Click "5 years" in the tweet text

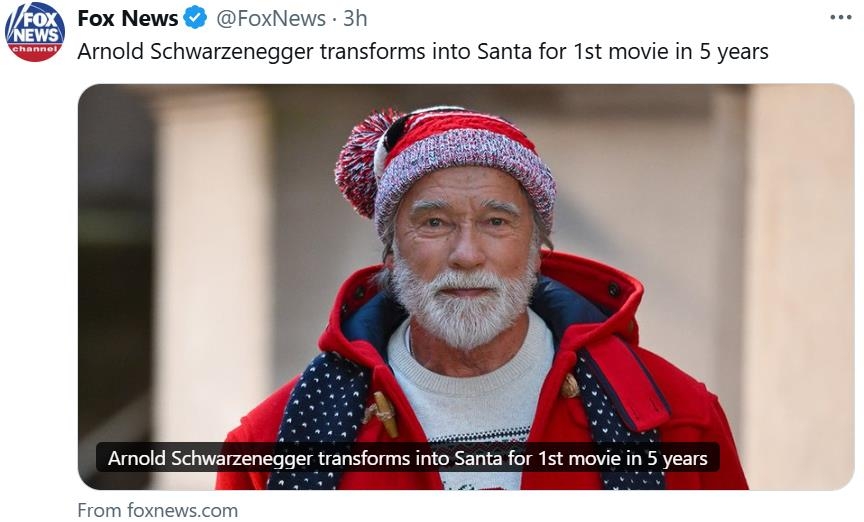tap(732, 51)
